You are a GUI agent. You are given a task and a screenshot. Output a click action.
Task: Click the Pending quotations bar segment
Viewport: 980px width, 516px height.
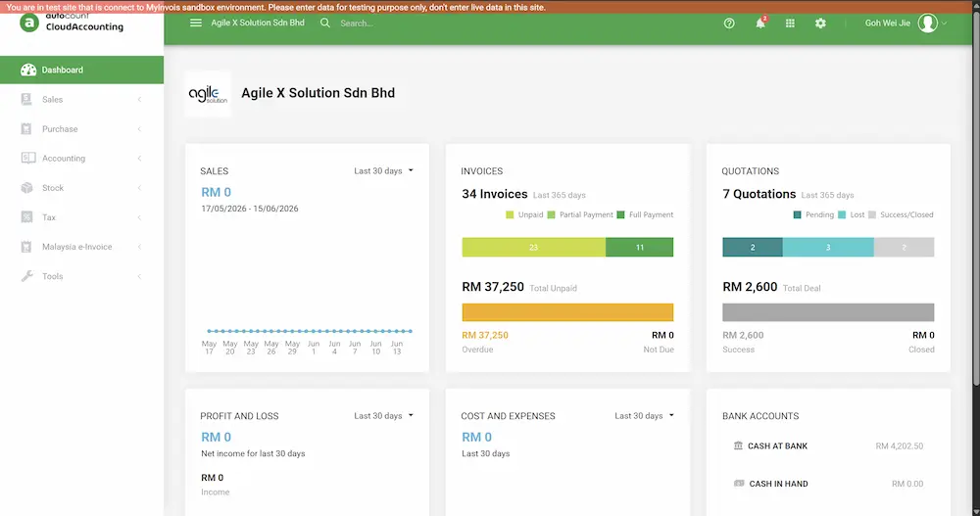(753, 247)
